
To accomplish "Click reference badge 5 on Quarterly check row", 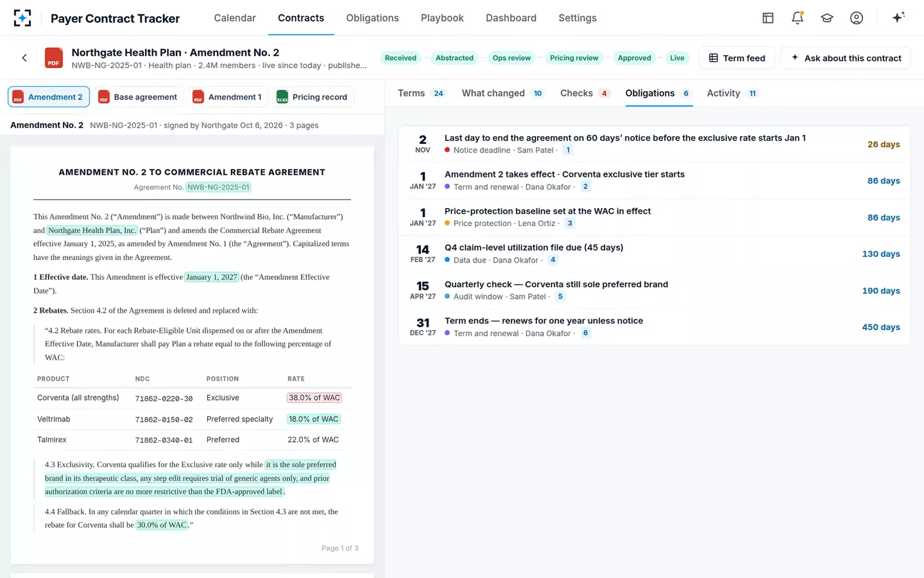I will click(x=560, y=297).
